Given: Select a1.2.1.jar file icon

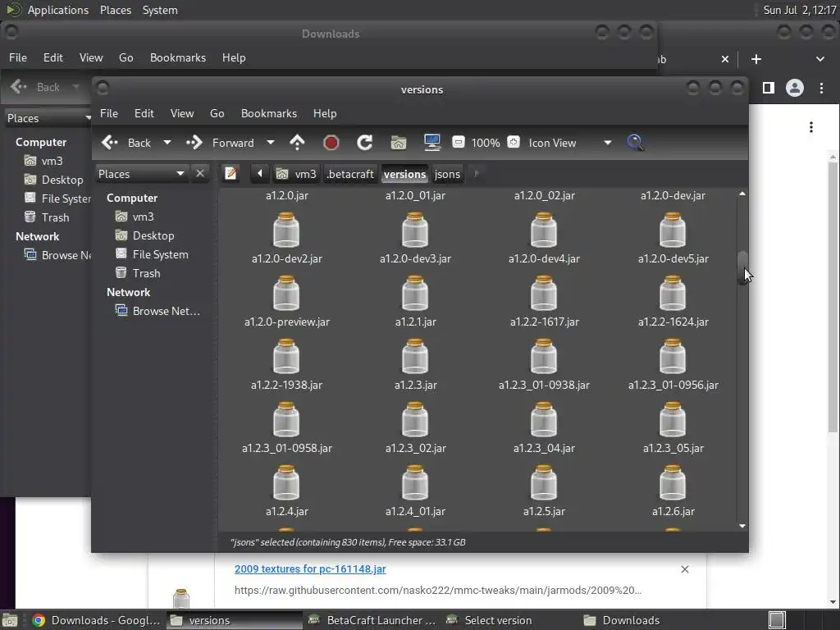Looking at the screenshot, I should pyautogui.click(x=415, y=293).
